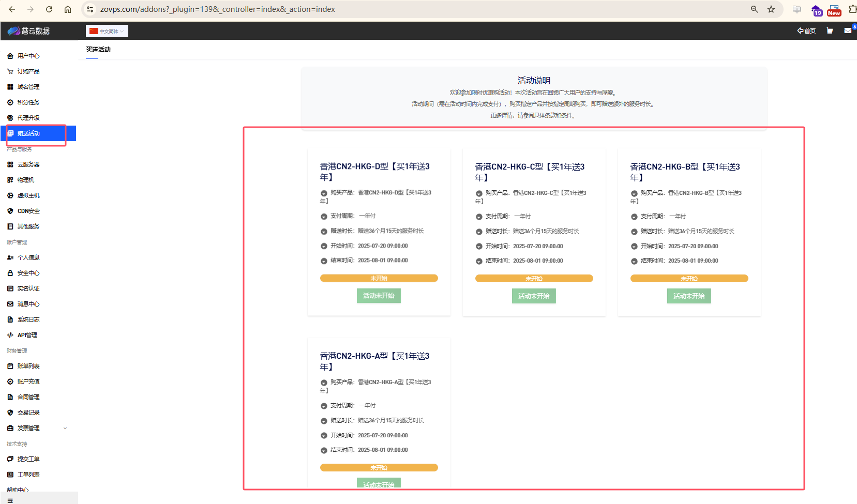Viewport: 857px width, 504px height.
Task: Click the shopping cart icon in header
Action: click(830, 31)
